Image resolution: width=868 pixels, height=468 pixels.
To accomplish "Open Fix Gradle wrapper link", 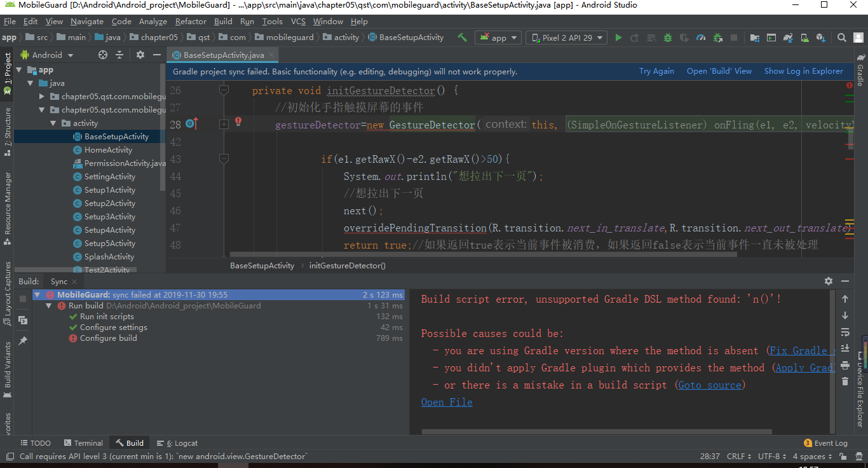I will pyautogui.click(x=800, y=350).
